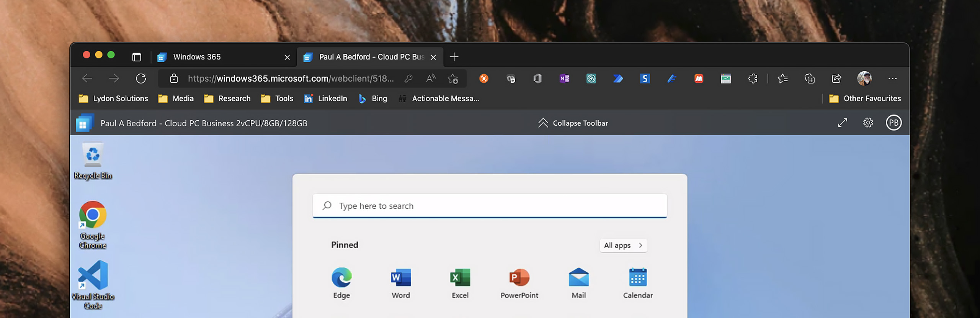980x318 pixels.
Task: Collapse the Cloud PC toolbar
Action: tap(573, 123)
